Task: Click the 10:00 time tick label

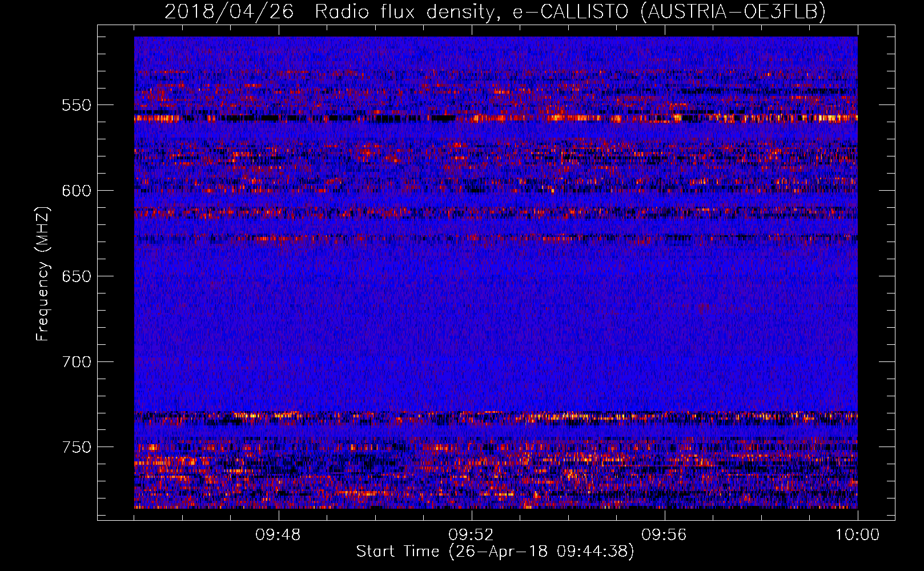Action: click(857, 535)
